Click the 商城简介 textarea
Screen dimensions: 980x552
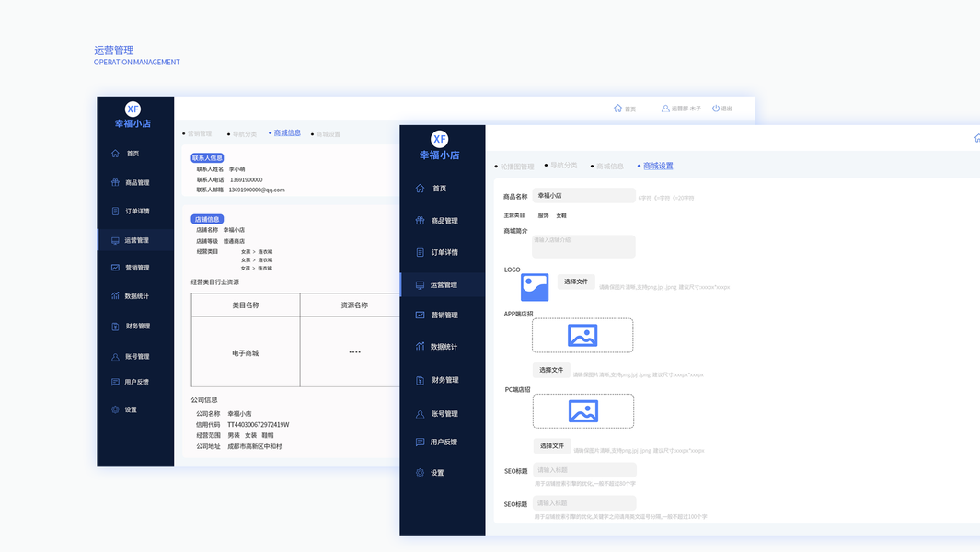[583, 247]
